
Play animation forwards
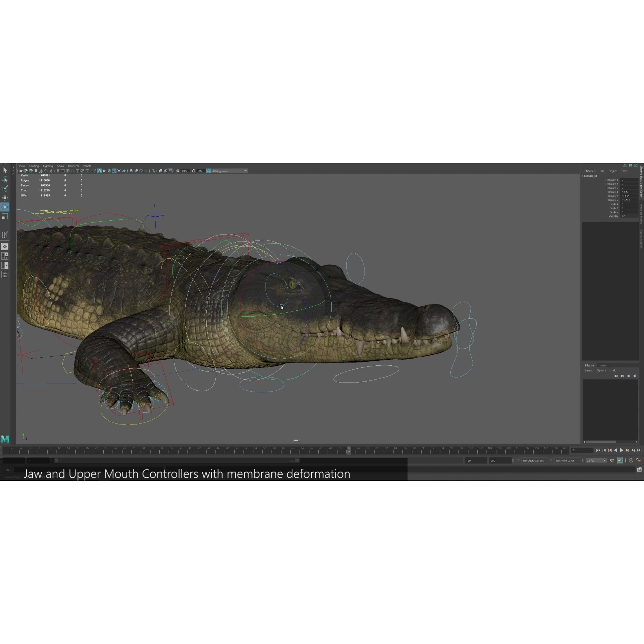[622, 450]
